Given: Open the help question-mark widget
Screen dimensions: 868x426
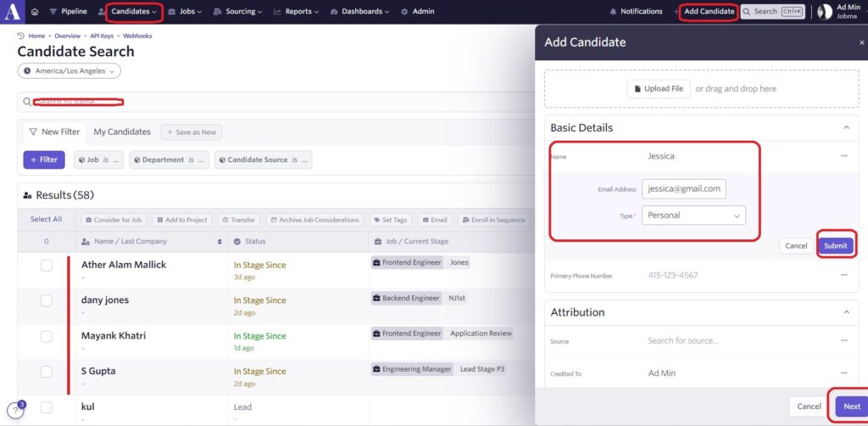Looking at the screenshot, I should [15, 411].
